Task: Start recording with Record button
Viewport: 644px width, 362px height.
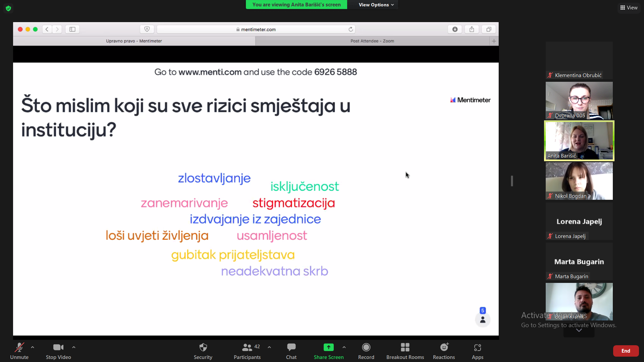Action: click(x=366, y=351)
